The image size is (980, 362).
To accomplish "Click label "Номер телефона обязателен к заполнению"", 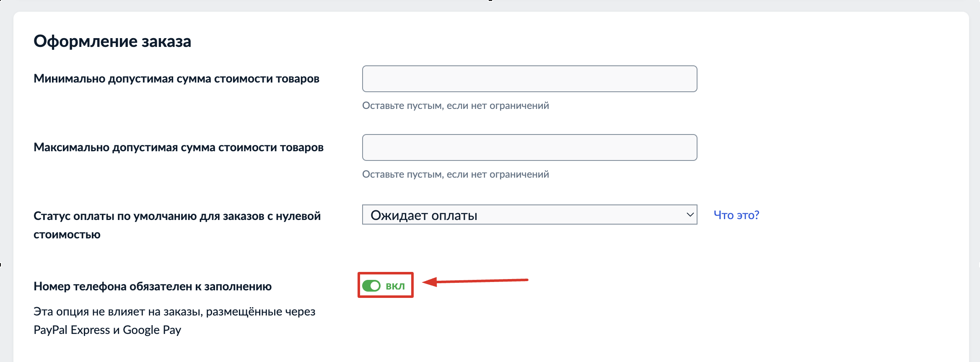I will [153, 287].
